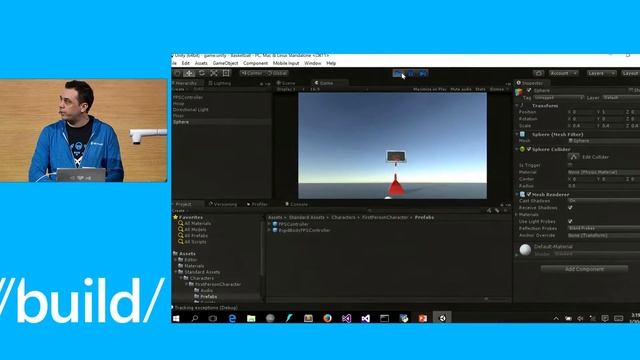
Task: Switch to the Hierarchy tab
Action: coord(186,83)
